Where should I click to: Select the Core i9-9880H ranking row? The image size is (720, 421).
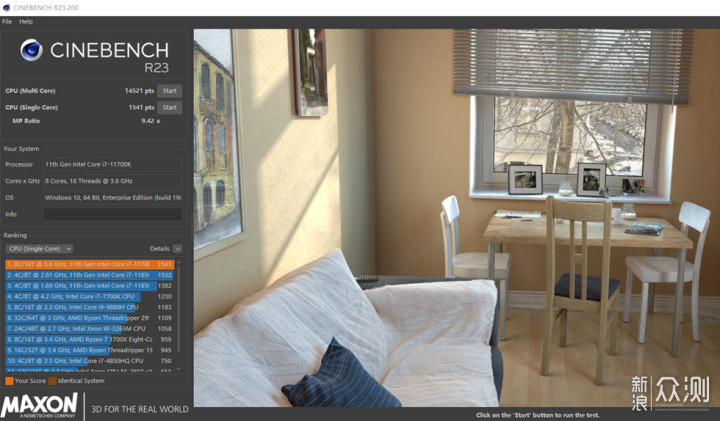pyautogui.click(x=90, y=307)
